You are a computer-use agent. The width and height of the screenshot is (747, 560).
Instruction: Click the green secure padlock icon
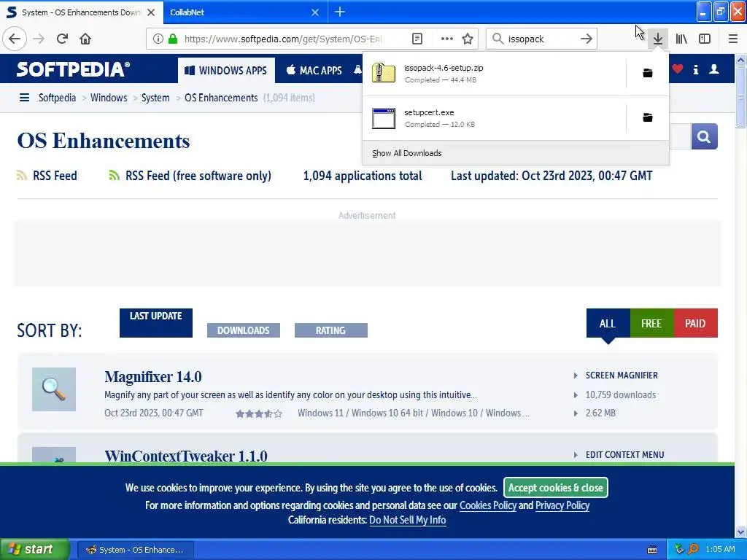(x=172, y=39)
